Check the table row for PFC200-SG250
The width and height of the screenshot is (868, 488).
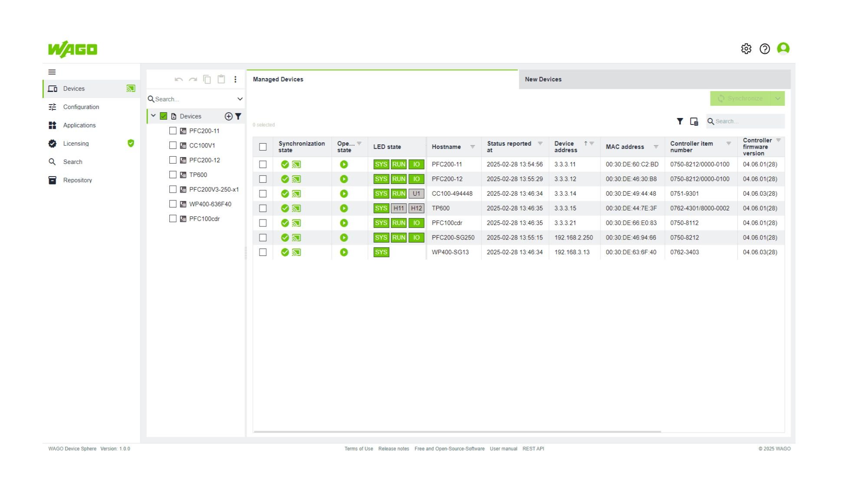pyautogui.click(x=263, y=238)
